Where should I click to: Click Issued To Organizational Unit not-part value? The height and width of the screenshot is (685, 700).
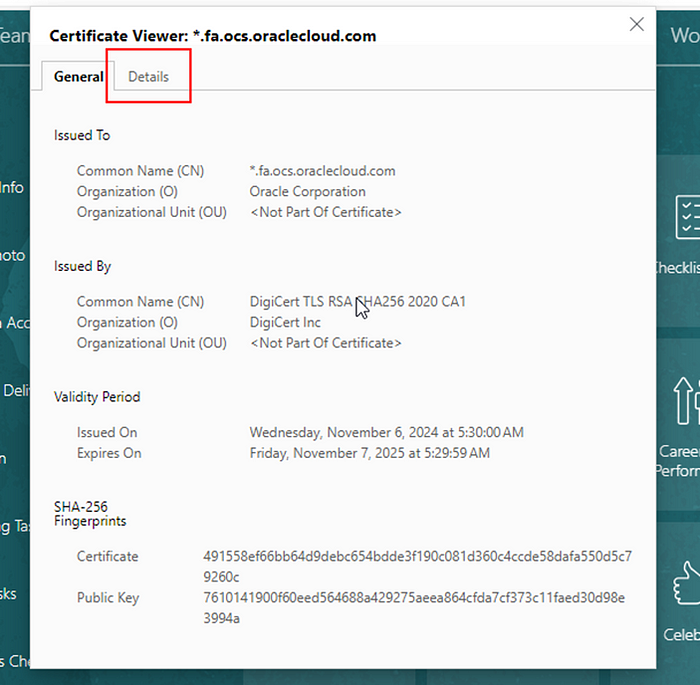point(326,212)
